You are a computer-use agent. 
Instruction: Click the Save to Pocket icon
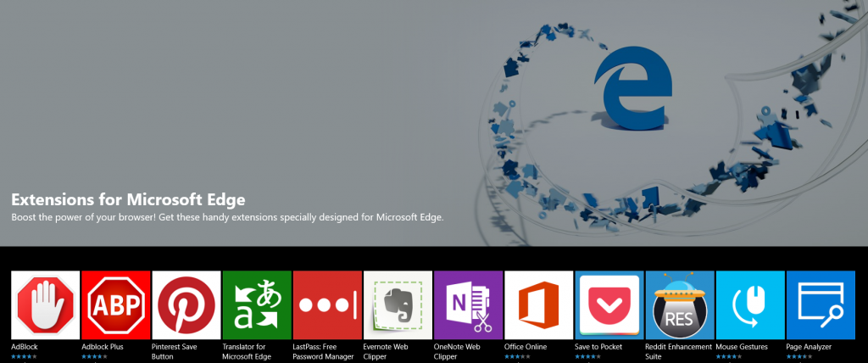tap(609, 304)
